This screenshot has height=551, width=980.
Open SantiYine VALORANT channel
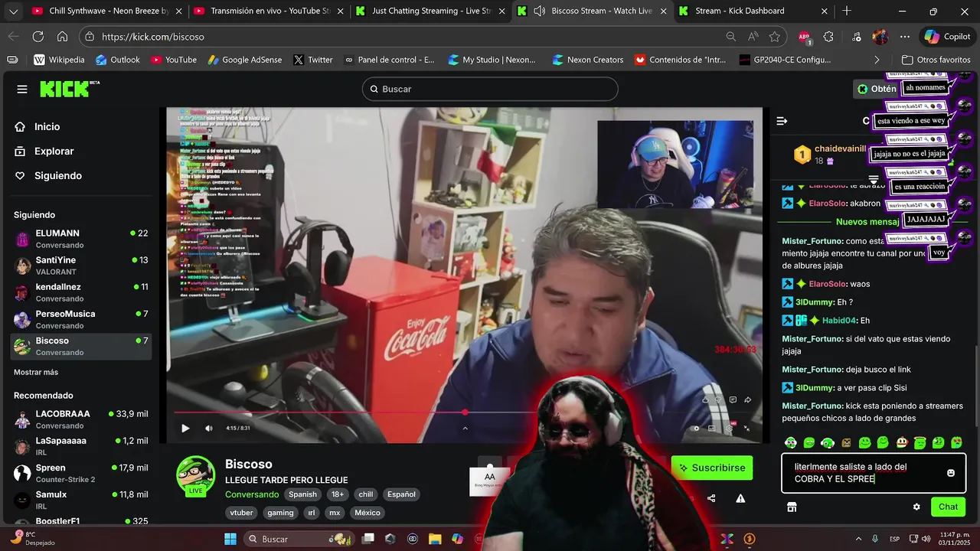tap(82, 266)
